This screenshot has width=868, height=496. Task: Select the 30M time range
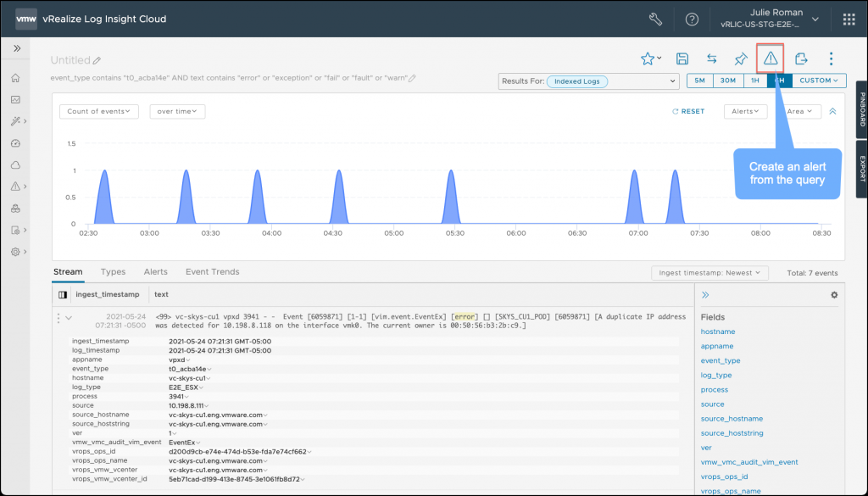click(x=727, y=81)
